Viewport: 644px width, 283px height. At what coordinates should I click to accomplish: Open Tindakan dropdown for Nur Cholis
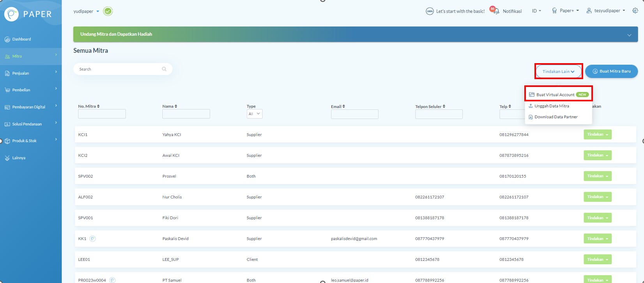[597, 197]
